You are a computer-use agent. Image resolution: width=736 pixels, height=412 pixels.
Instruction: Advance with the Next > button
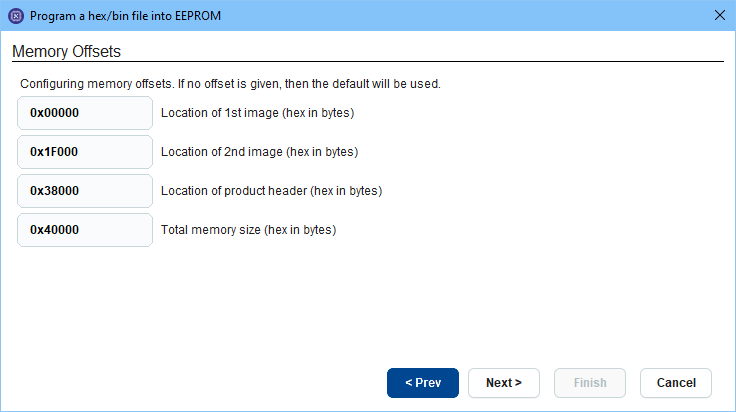[504, 383]
